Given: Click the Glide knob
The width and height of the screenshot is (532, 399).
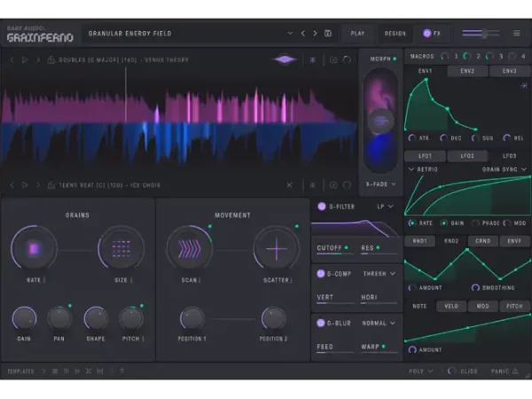Looking at the screenshot, I should (451, 371).
